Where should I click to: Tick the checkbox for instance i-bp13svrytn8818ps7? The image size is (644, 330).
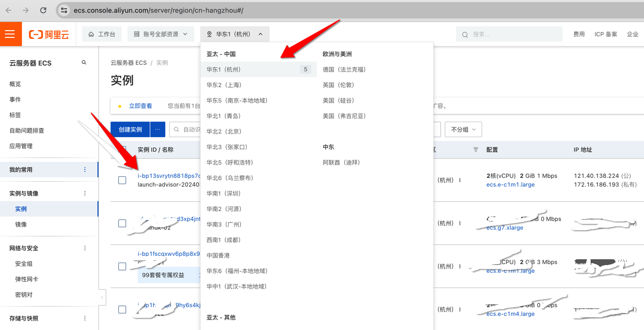pos(122,180)
